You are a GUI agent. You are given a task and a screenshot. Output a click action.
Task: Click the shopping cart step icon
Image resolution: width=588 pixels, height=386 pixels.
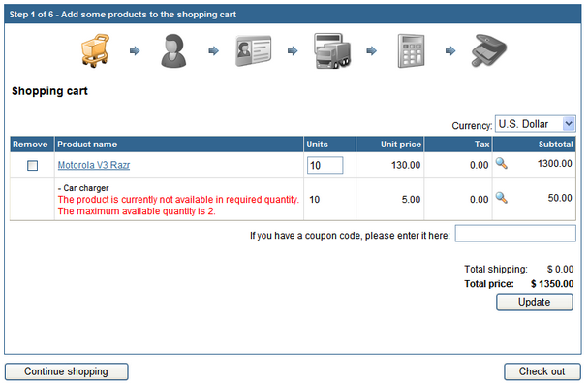(95, 50)
